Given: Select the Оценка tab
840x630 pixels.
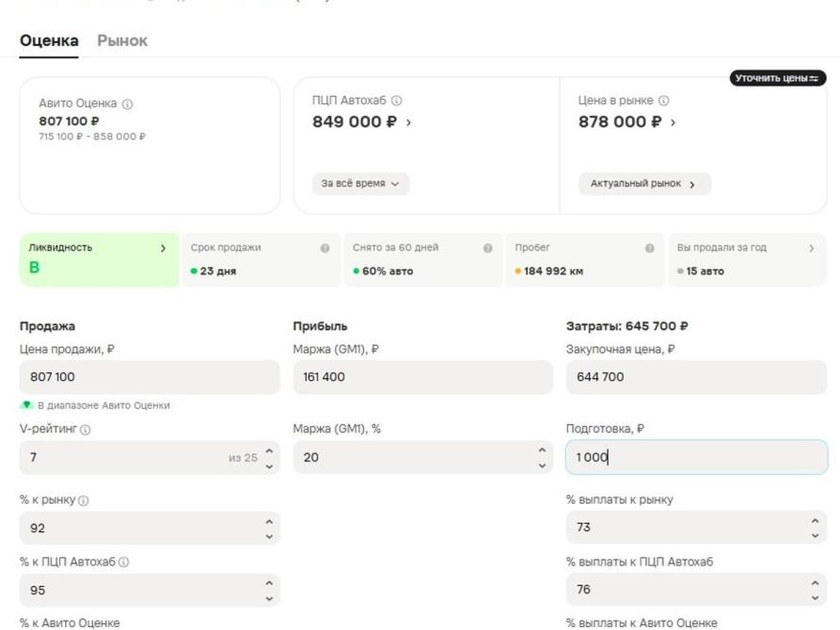Looking at the screenshot, I should 49,40.
